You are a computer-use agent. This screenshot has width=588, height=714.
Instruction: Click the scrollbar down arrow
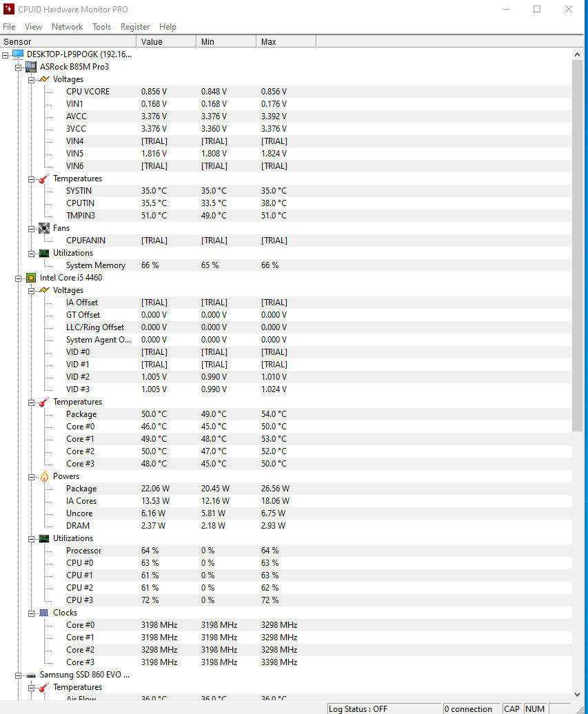tap(577, 695)
